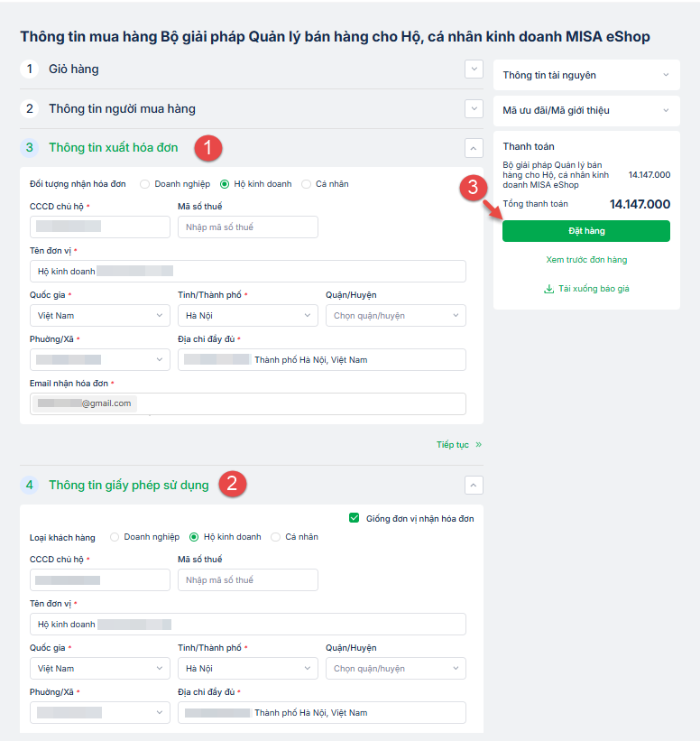Expand Thông tin tài nguyên panel arrow
Screen dimensions: 700x741
tap(667, 76)
